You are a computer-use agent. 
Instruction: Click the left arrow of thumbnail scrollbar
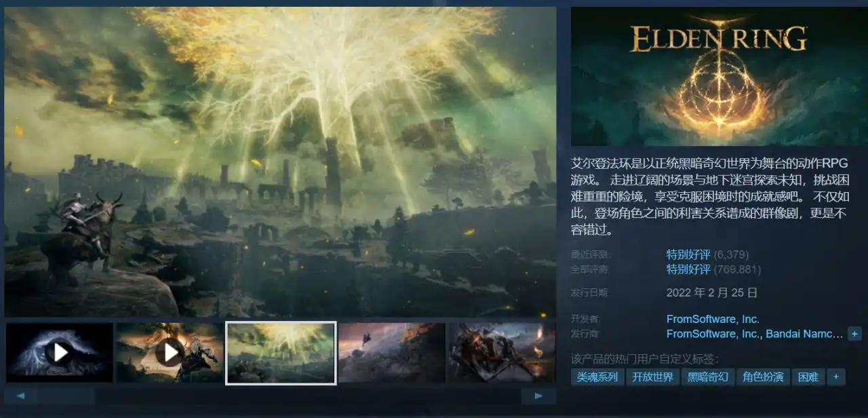pos(21,396)
